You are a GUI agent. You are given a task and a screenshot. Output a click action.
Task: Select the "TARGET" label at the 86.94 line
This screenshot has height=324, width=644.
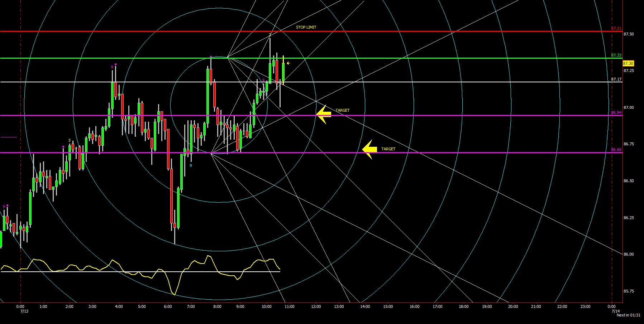pos(343,110)
